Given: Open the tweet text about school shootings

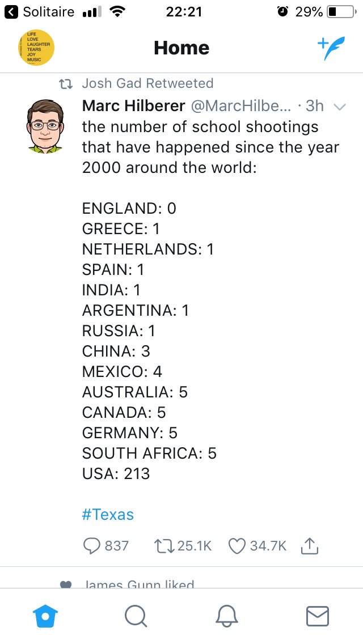Looking at the screenshot, I should [x=210, y=147].
